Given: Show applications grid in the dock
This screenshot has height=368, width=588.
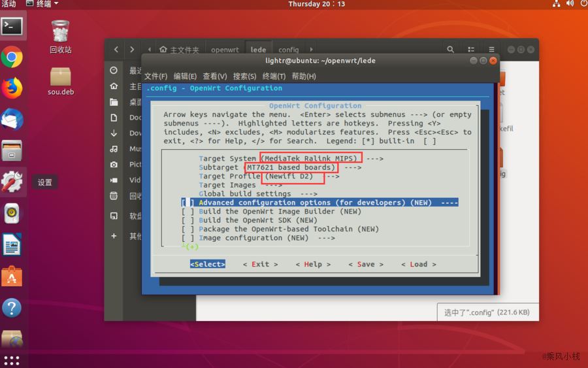Looking at the screenshot, I should coord(12,361).
